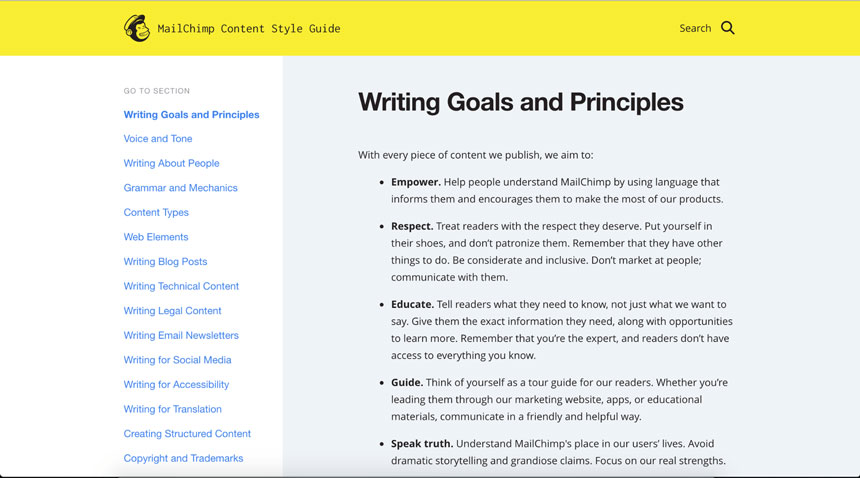Screen dimensions: 860x478
Task: Select the Web Elements link
Action: pyautogui.click(x=156, y=237)
